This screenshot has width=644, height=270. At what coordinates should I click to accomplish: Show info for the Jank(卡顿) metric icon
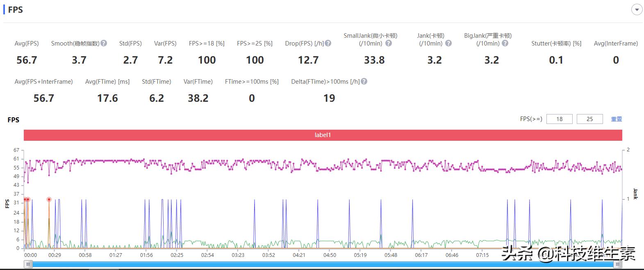(448, 43)
